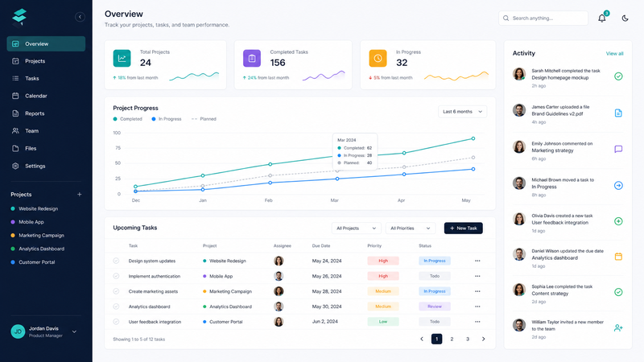Create a New Task

(x=464, y=228)
